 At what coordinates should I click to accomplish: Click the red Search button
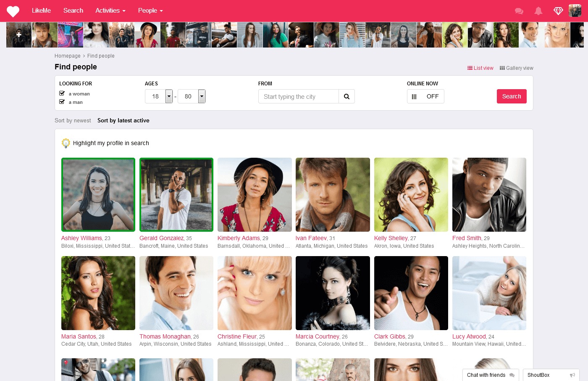click(x=512, y=96)
